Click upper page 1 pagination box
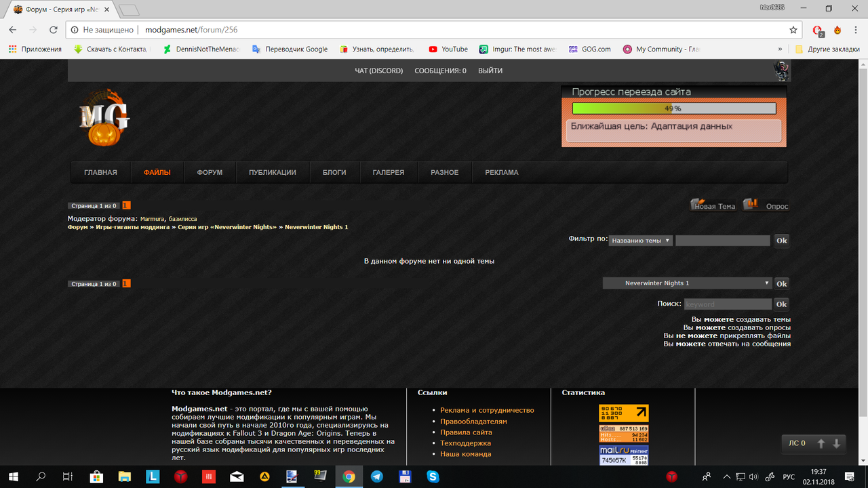This screenshot has width=868, height=488. point(126,205)
